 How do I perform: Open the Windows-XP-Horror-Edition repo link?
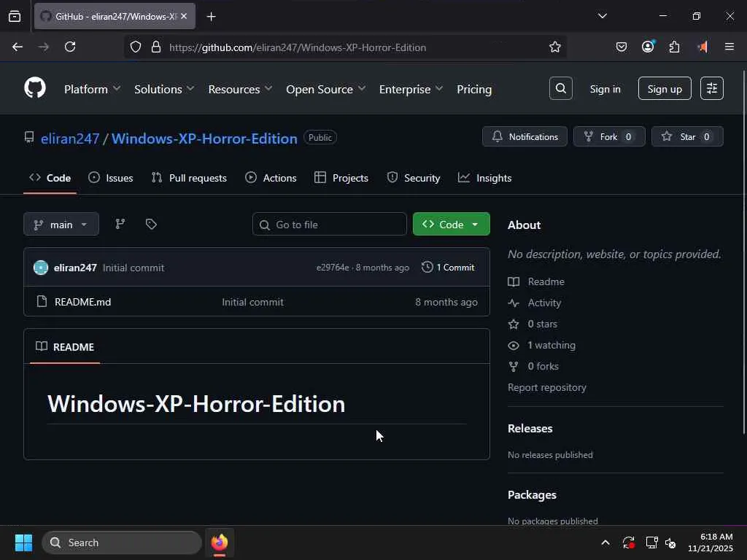tap(204, 139)
